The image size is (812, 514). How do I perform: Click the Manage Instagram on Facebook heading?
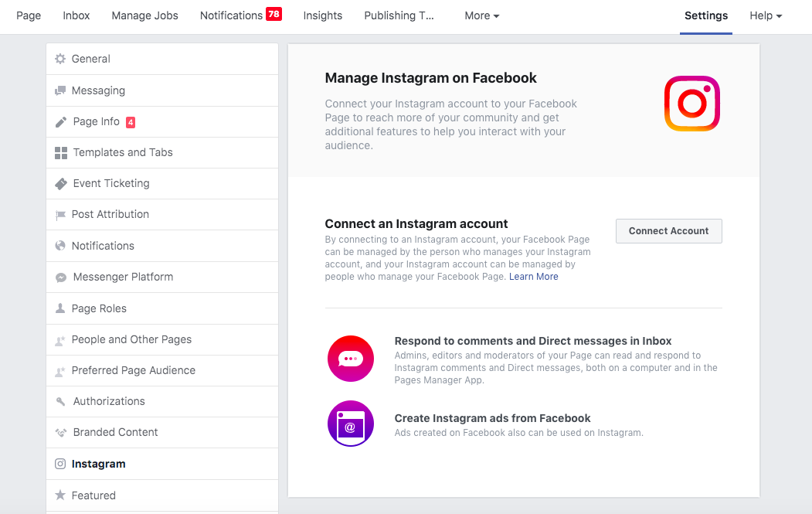[430, 78]
